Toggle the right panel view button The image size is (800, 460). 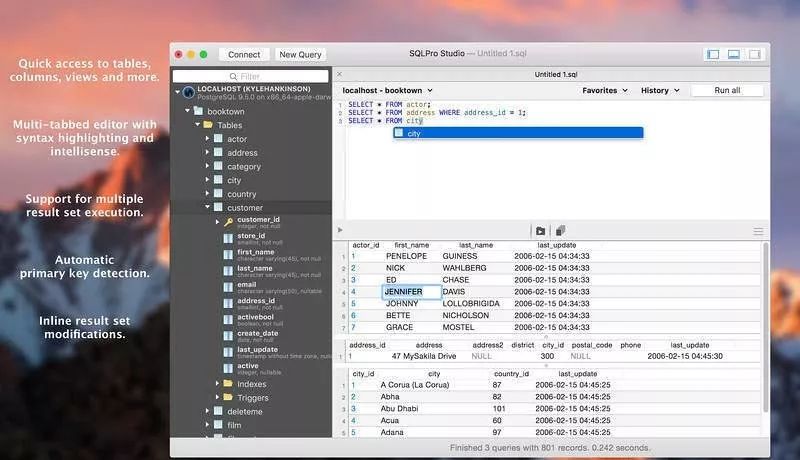click(755, 54)
